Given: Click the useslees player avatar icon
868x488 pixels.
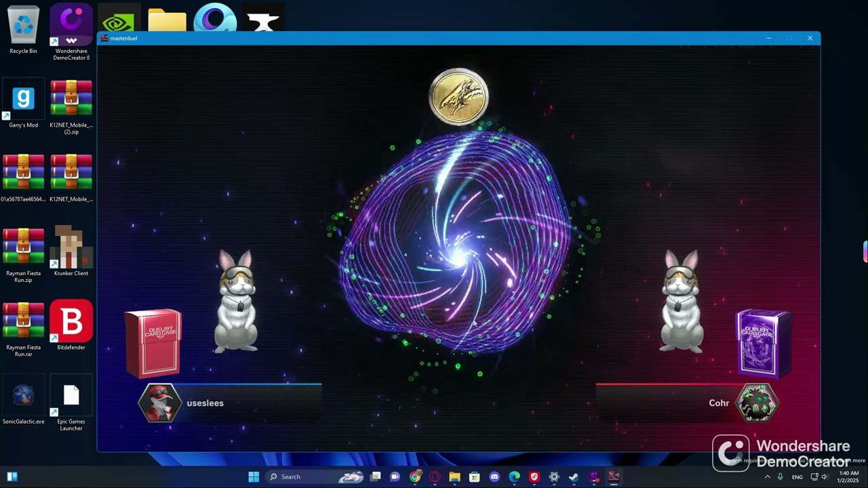Looking at the screenshot, I should 159,403.
